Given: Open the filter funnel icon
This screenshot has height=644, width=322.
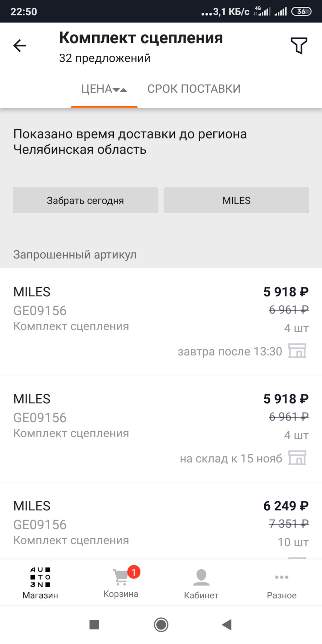Looking at the screenshot, I should pos(299,46).
